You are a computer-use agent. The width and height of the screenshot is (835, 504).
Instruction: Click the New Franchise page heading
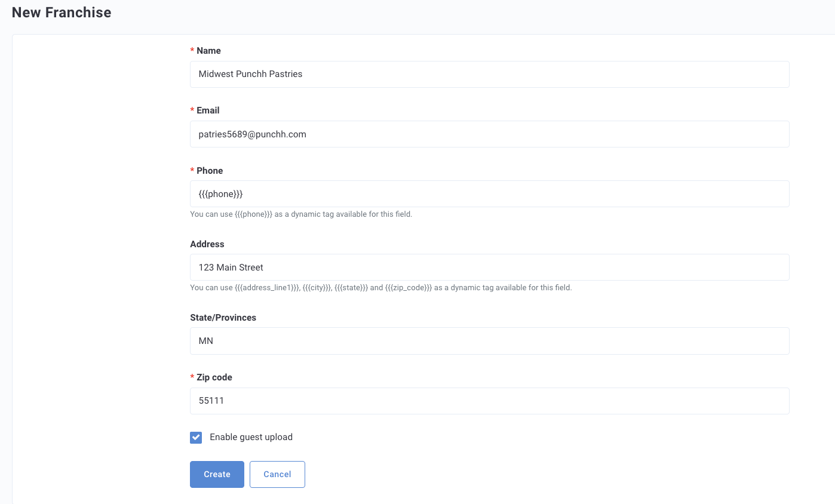pyautogui.click(x=62, y=13)
